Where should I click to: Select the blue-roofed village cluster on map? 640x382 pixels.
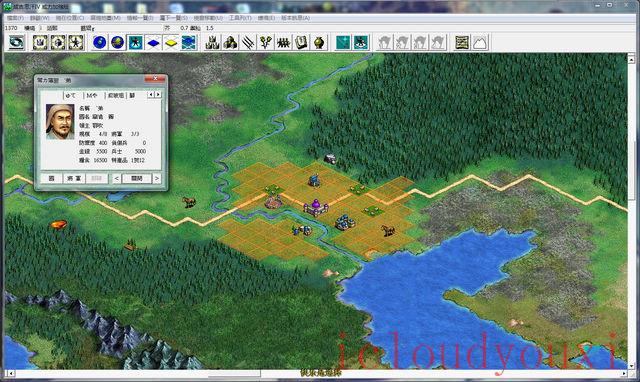click(345, 222)
